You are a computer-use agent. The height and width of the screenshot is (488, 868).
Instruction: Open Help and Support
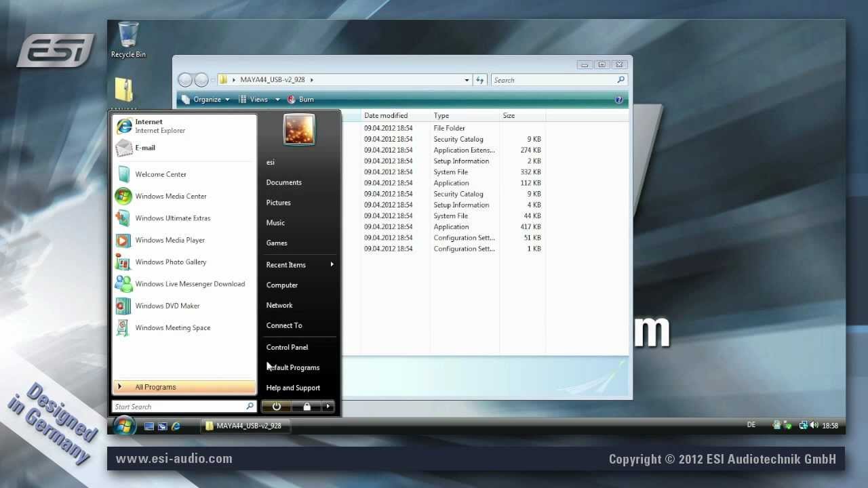coord(293,388)
